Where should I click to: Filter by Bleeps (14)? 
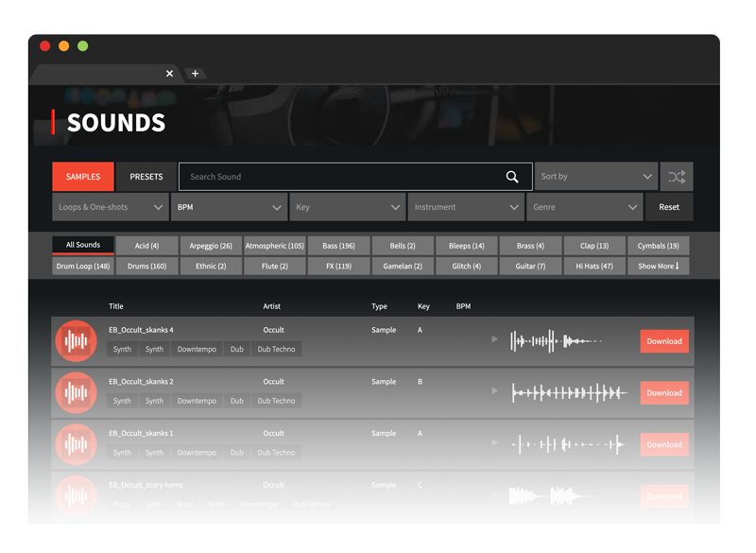click(467, 246)
